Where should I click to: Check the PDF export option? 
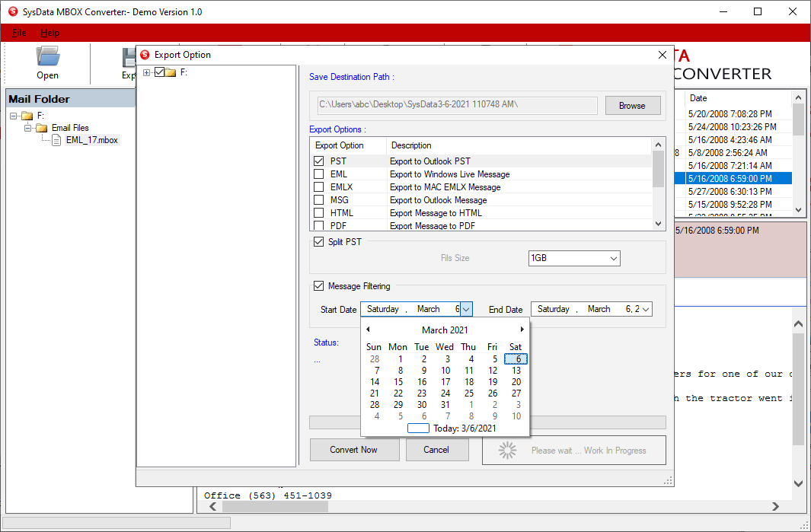318,225
